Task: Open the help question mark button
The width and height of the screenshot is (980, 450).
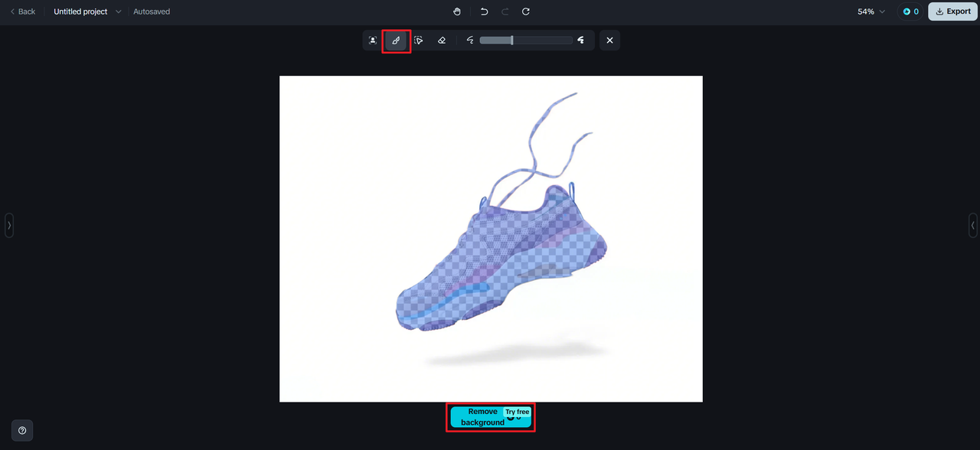Action: click(x=22, y=430)
